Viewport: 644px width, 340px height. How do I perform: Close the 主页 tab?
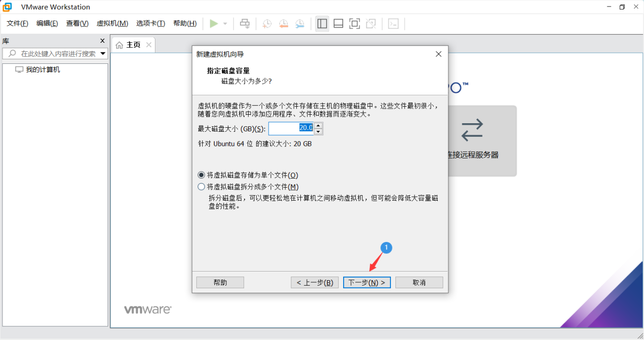(x=148, y=45)
